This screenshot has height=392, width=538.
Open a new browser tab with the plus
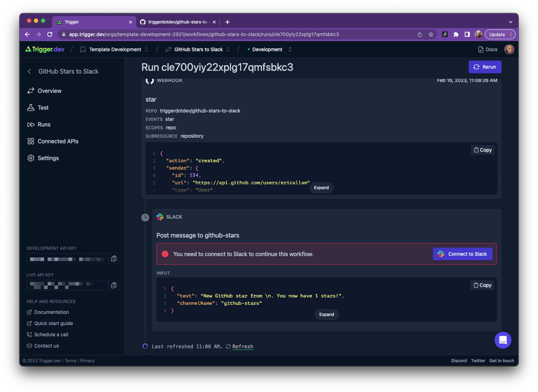click(228, 22)
